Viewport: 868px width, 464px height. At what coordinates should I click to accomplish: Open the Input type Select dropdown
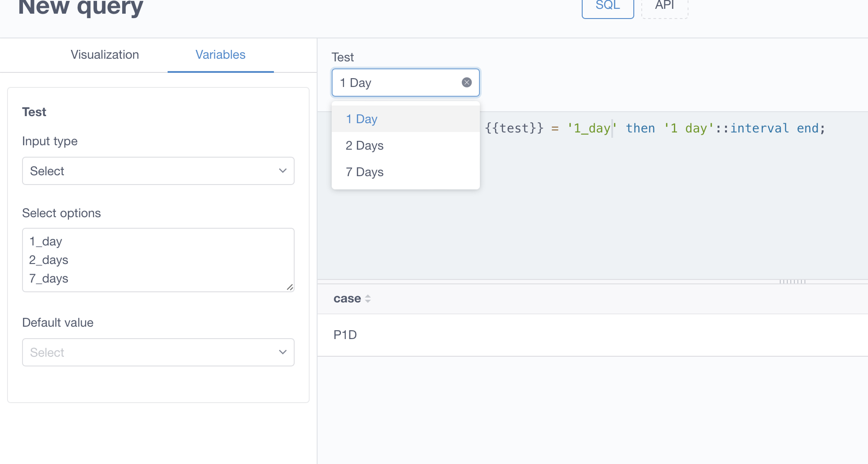pos(158,171)
